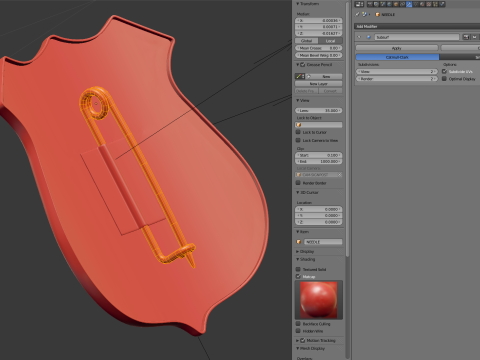Toggle the Grease Pencil panel checkbox
The height and width of the screenshot is (360, 480).
click(303, 64)
